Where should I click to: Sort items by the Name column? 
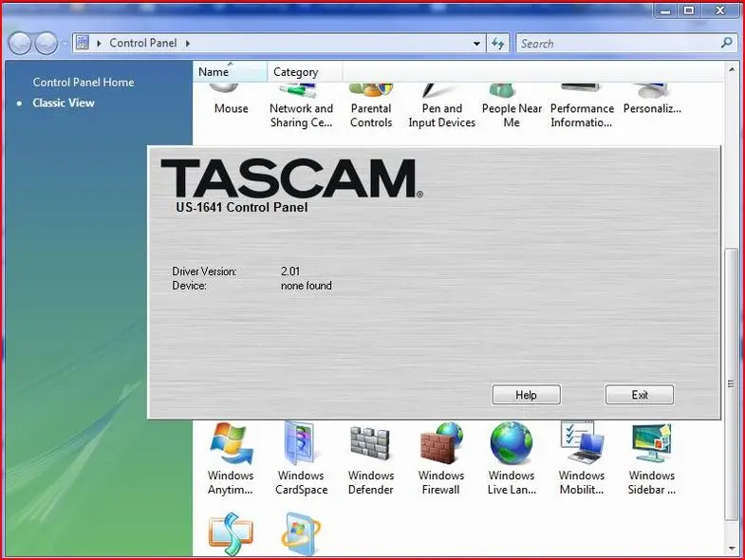click(x=230, y=72)
